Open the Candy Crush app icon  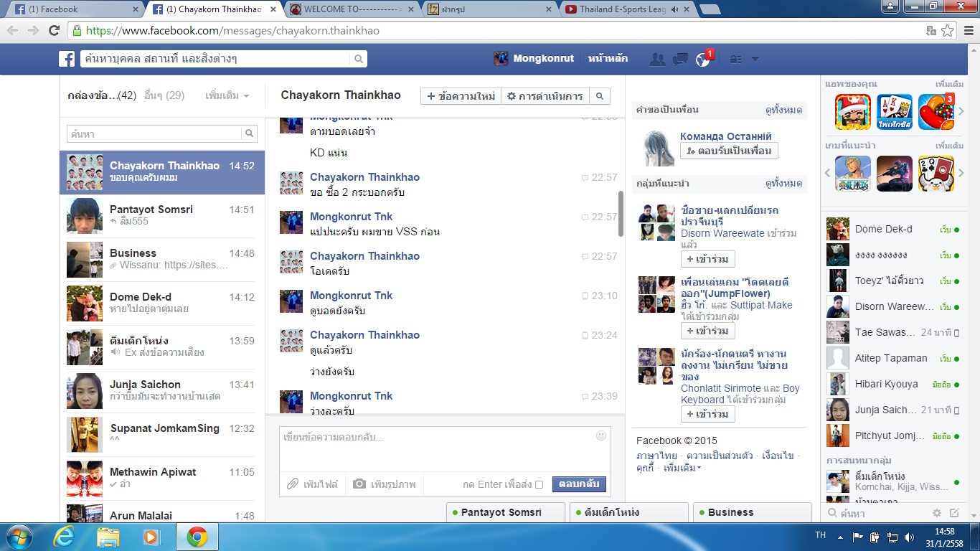(x=936, y=112)
